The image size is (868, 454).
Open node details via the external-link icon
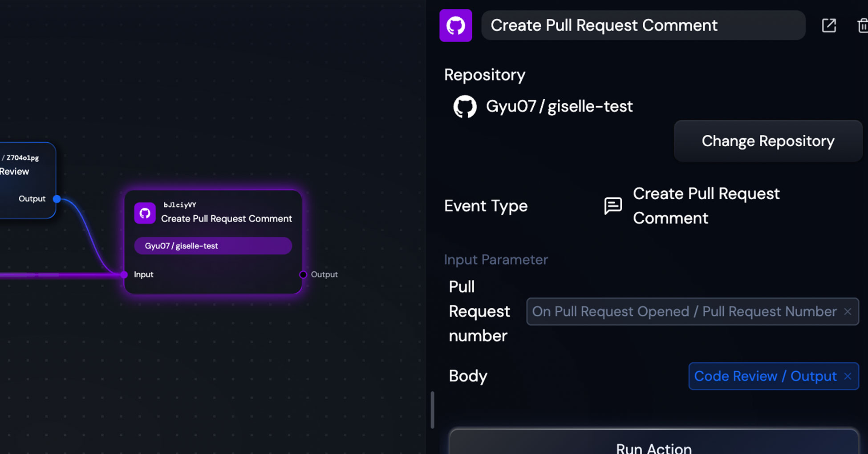[x=828, y=26]
